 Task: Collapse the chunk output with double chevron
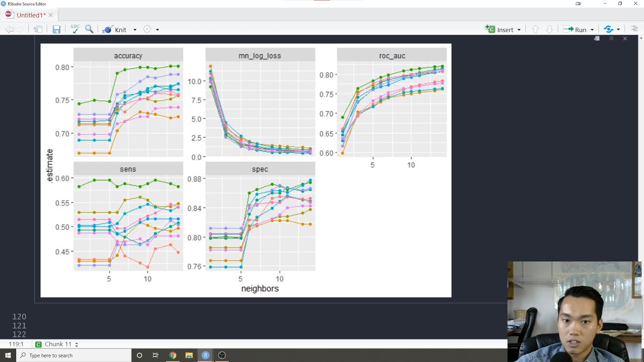pos(611,39)
